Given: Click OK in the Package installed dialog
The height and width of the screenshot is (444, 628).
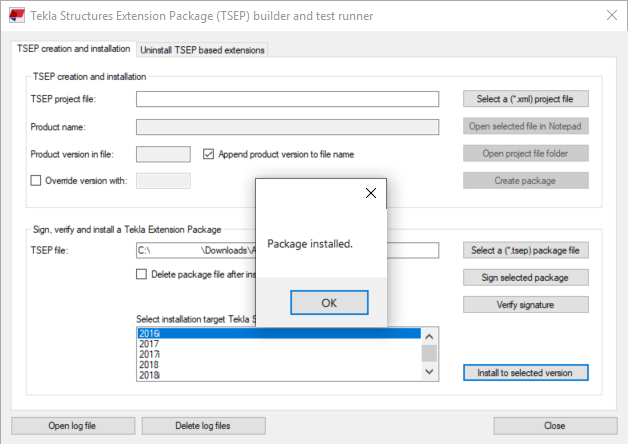Looking at the screenshot, I should pos(329,302).
